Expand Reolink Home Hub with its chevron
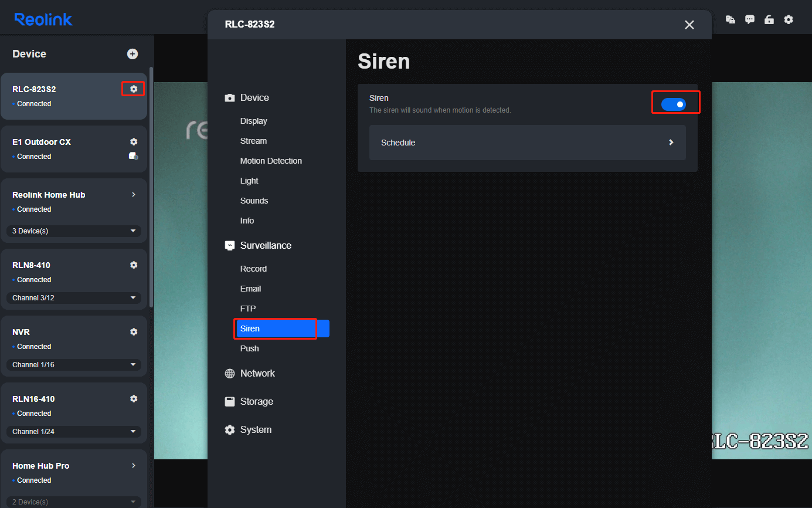The image size is (812, 508). (x=134, y=194)
